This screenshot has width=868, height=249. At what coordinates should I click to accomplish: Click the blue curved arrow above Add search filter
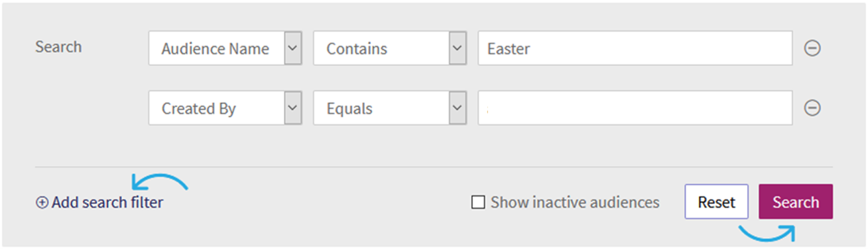point(160,181)
